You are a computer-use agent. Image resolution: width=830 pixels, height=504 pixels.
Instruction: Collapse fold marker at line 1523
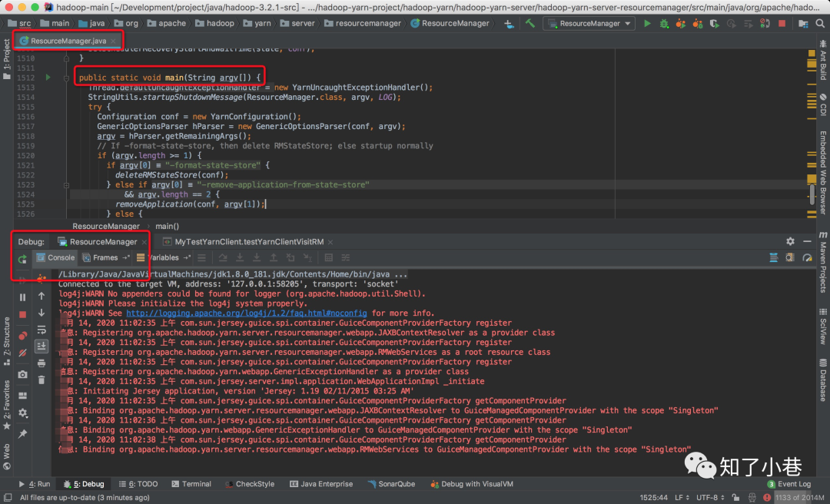66,185
